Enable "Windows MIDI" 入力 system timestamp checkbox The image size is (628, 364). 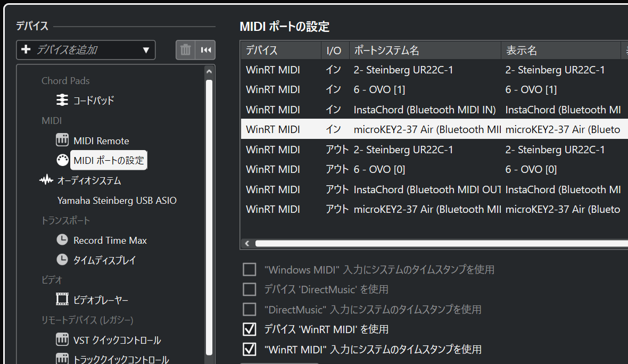click(250, 269)
